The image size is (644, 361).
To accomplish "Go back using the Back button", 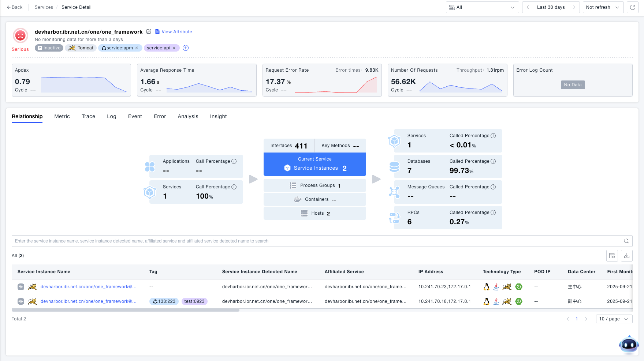I will pyautogui.click(x=15, y=7).
